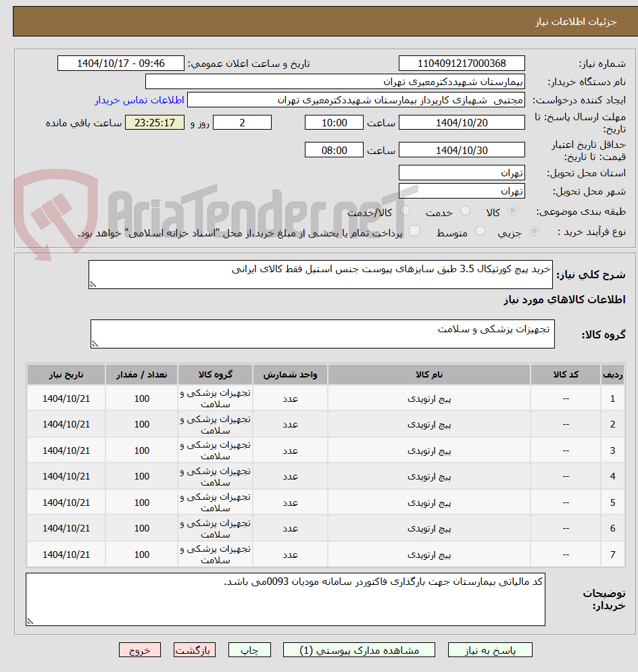Open مشاهده مدارک پیوستی (1) button
The height and width of the screenshot is (672, 638).
click(359, 650)
